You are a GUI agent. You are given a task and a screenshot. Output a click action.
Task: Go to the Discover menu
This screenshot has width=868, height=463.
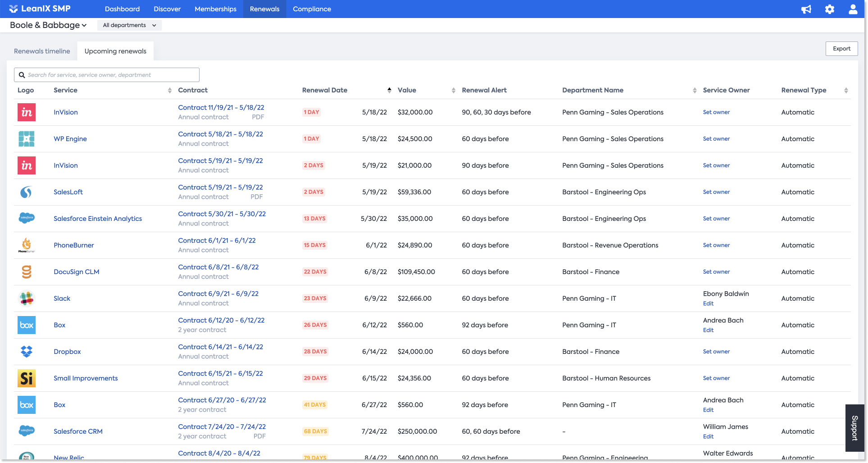tap(167, 9)
